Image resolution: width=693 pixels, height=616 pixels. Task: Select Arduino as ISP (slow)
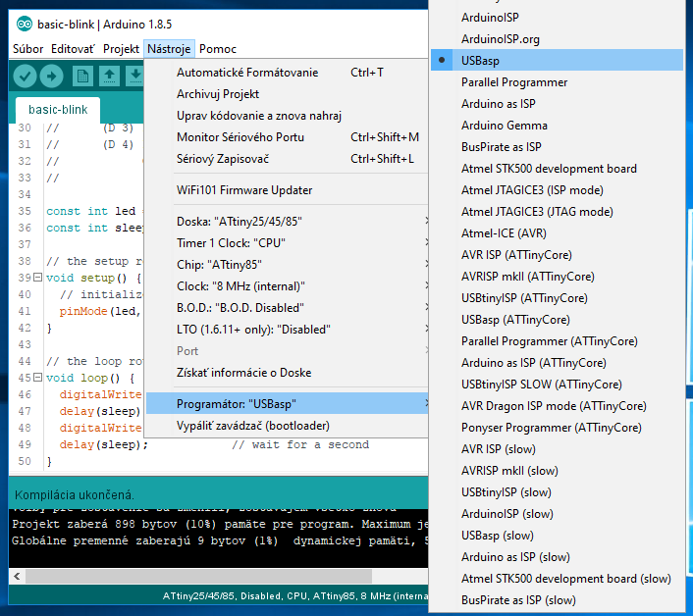557,557
